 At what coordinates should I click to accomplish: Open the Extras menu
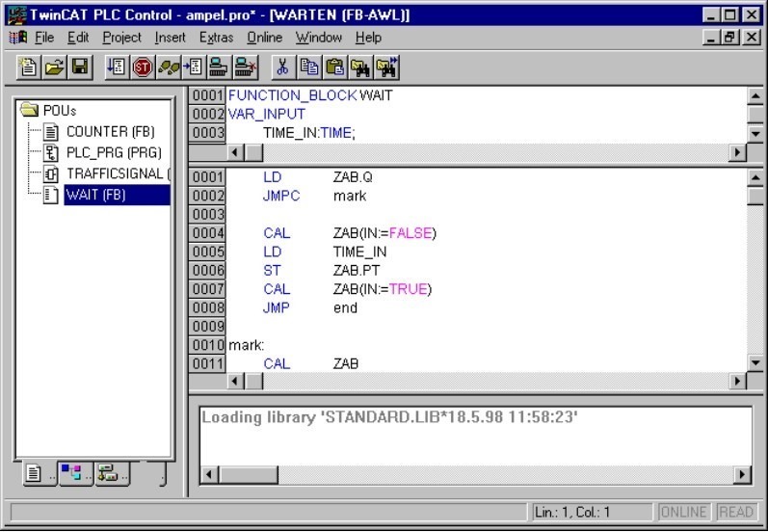(x=216, y=38)
